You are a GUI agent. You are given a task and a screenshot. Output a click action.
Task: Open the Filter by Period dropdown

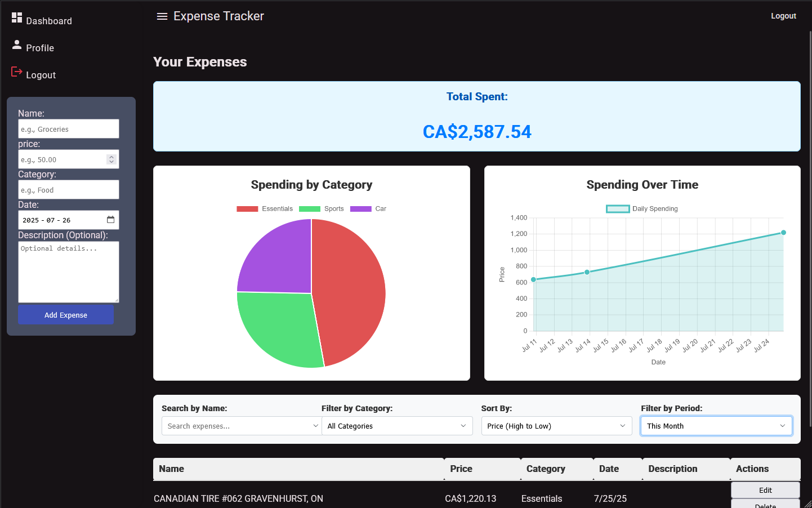716,426
